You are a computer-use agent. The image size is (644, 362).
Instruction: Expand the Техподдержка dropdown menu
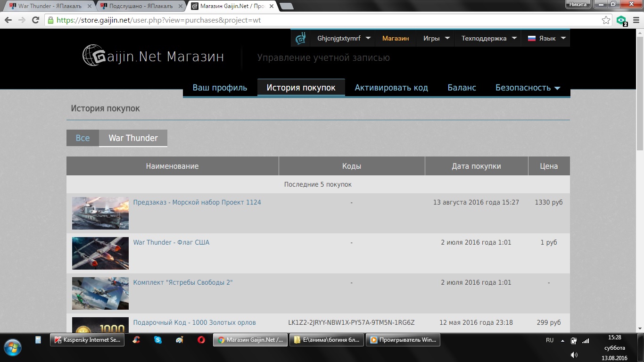pyautogui.click(x=514, y=38)
